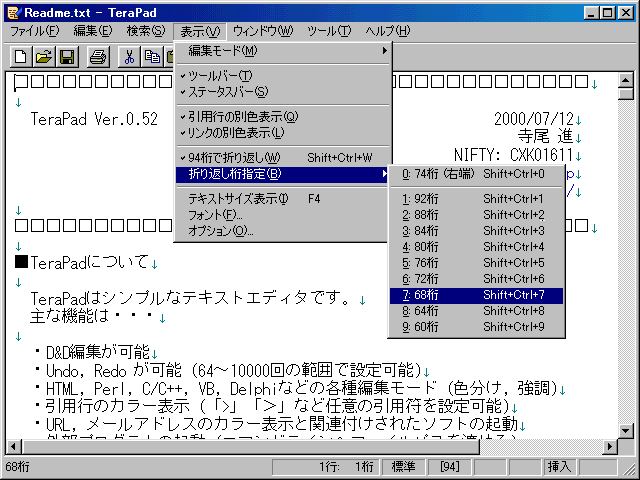Click the 挿入 insert mode status cell

point(560,467)
